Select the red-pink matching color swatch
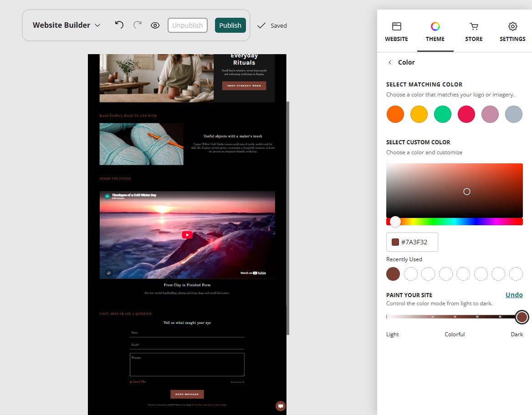Viewport: 532px width, 415px height. (x=466, y=114)
